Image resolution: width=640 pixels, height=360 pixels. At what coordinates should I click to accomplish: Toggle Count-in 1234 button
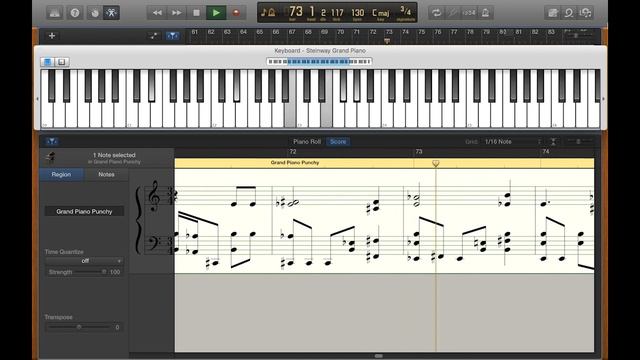(469, 13)
